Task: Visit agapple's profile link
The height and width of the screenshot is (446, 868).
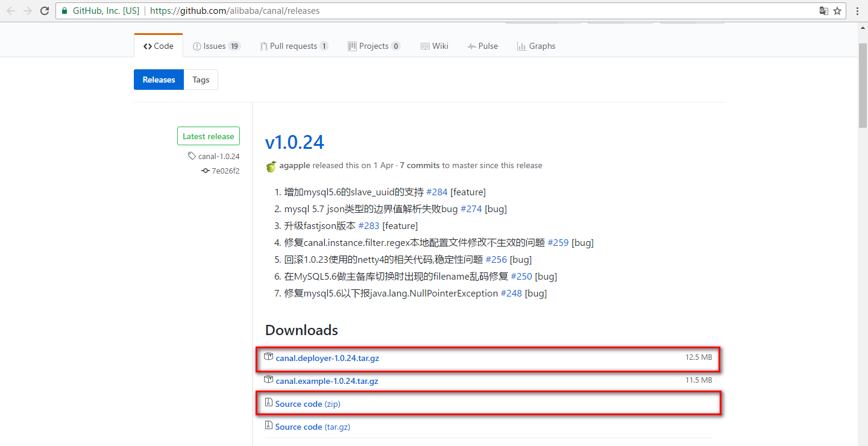Action: [x=294, y=165]
